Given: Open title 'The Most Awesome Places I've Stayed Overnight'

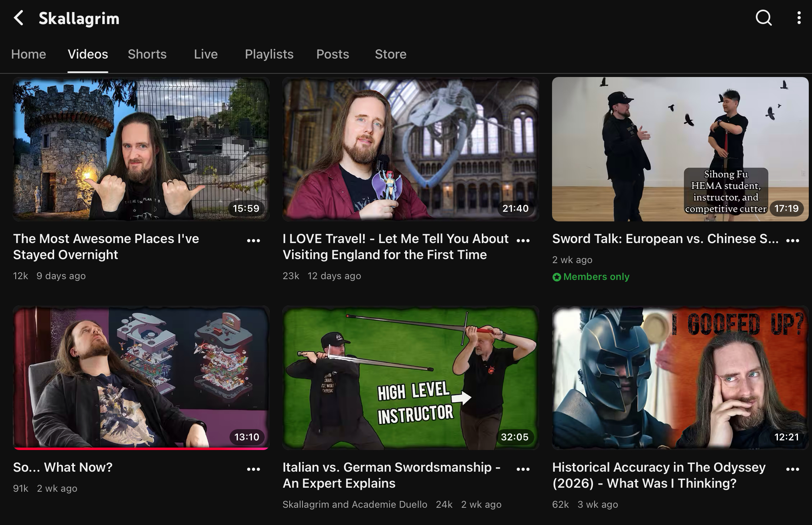Looking at the screenshot, I should 106,247.
